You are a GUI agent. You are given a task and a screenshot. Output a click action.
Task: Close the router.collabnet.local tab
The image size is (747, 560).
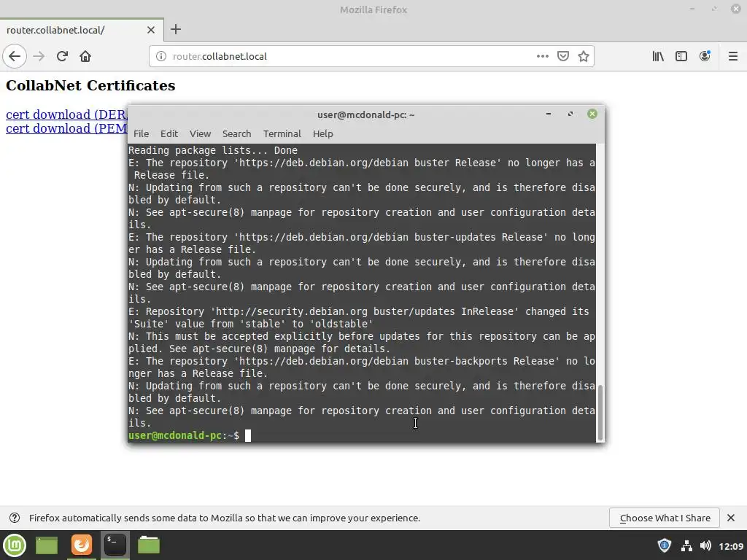tap(151, 30)
